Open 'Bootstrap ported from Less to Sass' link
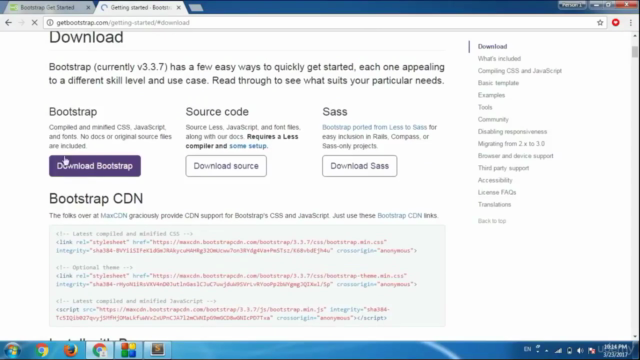 [374, 127]
